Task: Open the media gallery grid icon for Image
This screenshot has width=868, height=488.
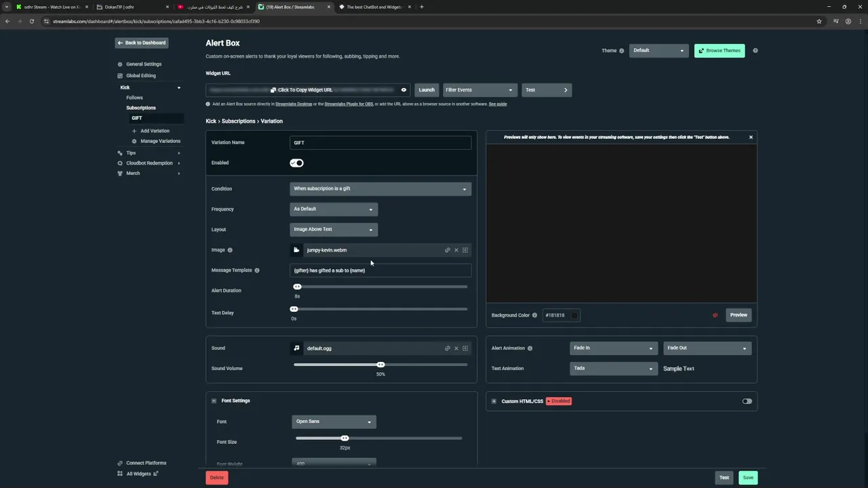Action: (x=465, y=250)
